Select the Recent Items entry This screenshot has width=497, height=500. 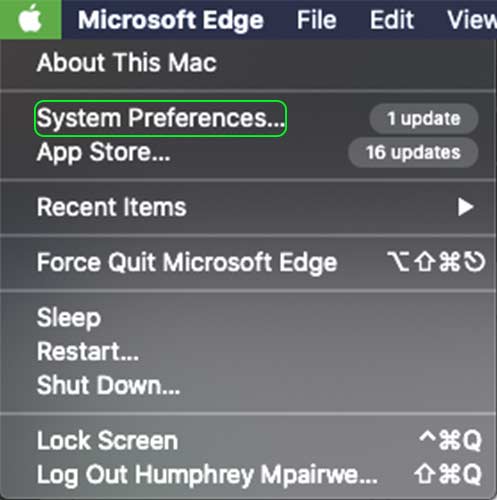click(111, 207)
